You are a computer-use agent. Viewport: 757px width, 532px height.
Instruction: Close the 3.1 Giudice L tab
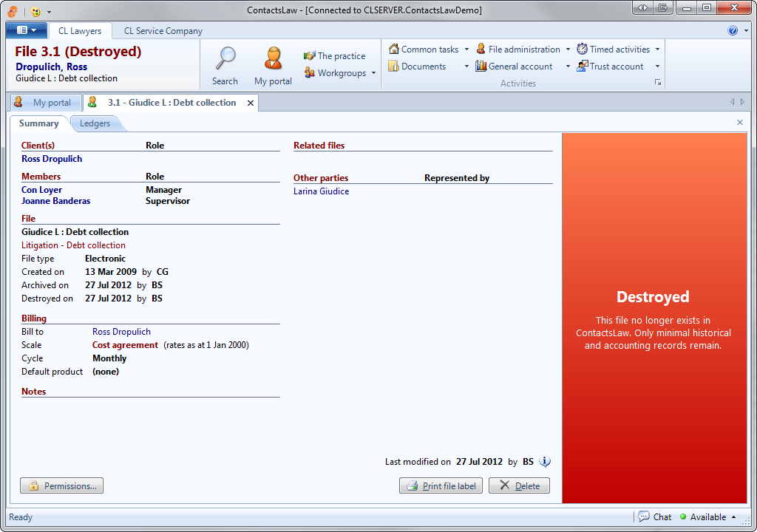[250, 103]
